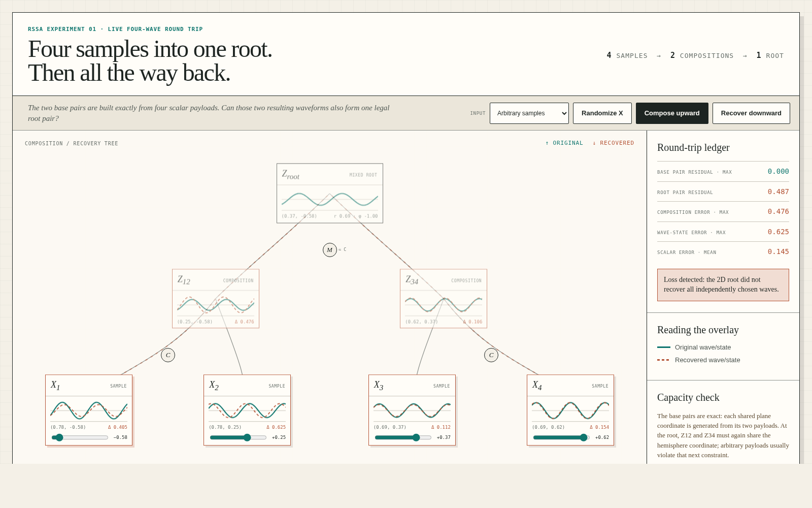Click the Z34 delta value 0.106
Image resolution: width=812 pixels, height=508 pixels.
coord(472,322)
